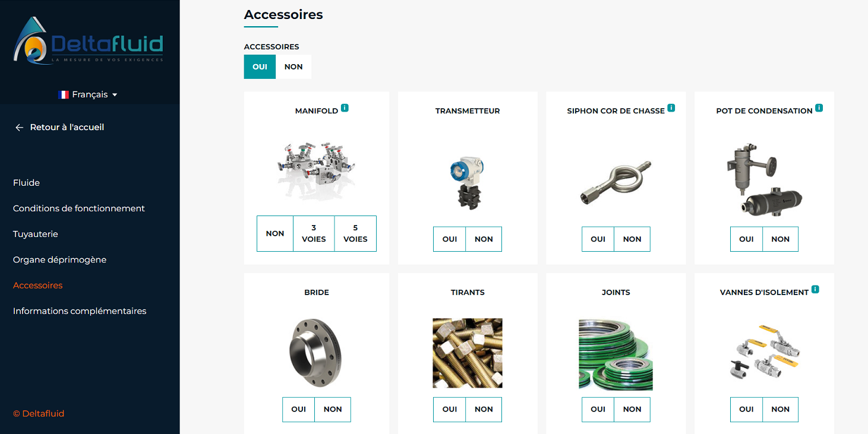Go to the Fluide section
868x434 pixels.
tap(27, 183)
